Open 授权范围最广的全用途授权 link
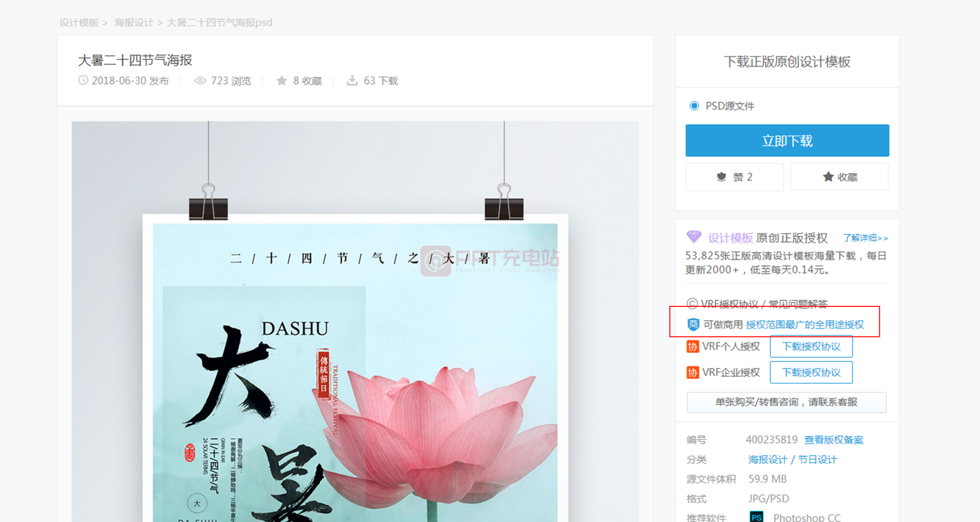This screenshot has height=522, width=980. point(804,325)
